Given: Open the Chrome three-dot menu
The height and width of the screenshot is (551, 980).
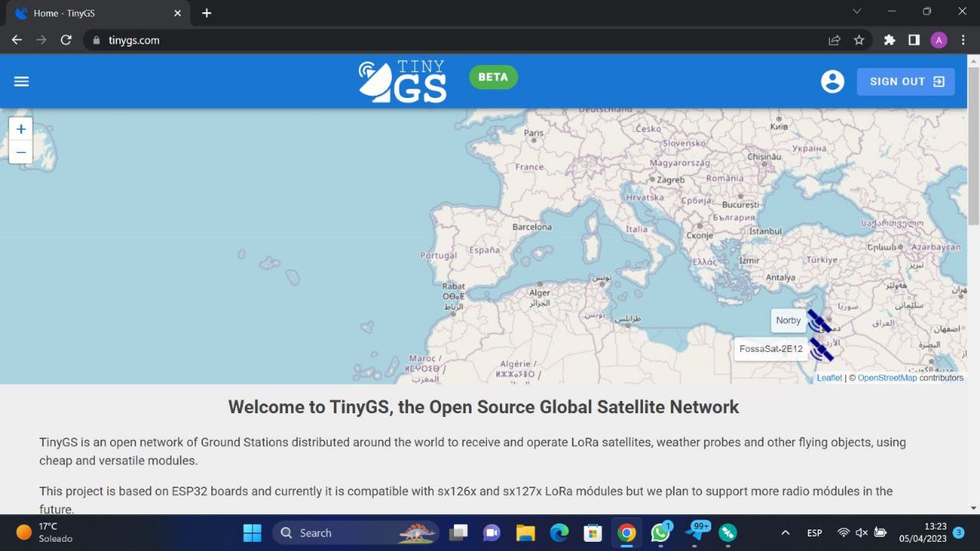Looking at the screenshot, I should coord(963,40).
